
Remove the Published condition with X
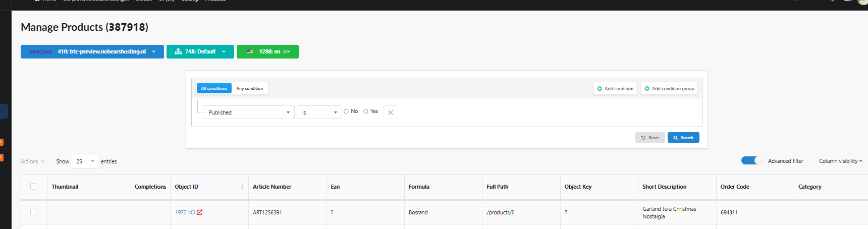[390, 112]
